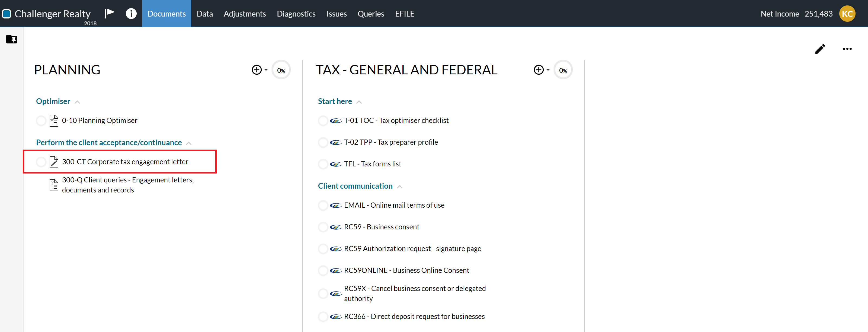Image resolution: width=868 pixels, height=332 pixels.
Task: Click the add item icon in TAX - GENERAL AND FEDERAL
Action: [x=539, y=70]
